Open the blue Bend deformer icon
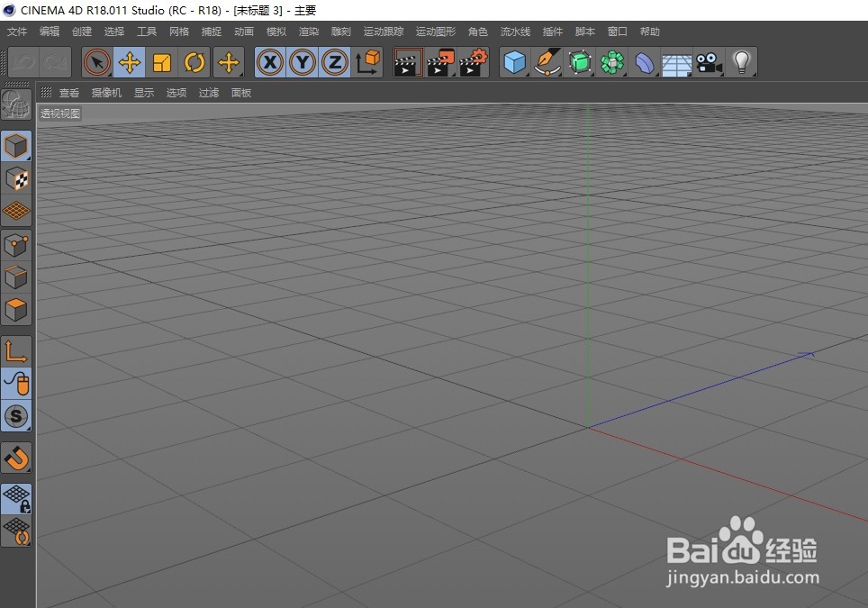The height and width of the screenshot is (608, 868). 645,62
